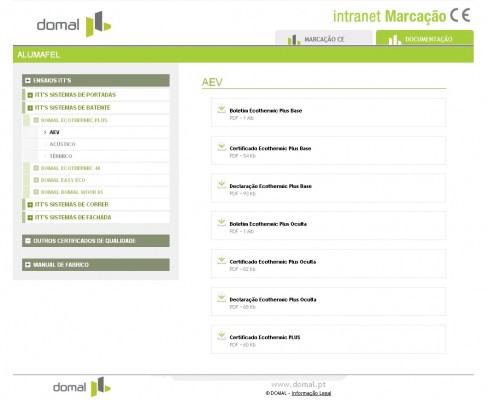Screen dimensions: 488x400
Task: Click bar icon on Marcação CE tab
Action: tap(294, 40)
